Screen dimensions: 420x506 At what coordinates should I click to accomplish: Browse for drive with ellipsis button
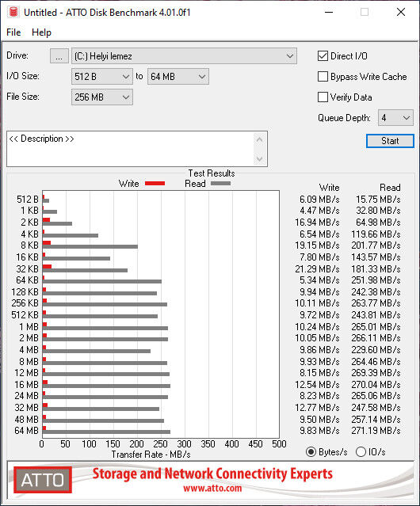[59, 56]
